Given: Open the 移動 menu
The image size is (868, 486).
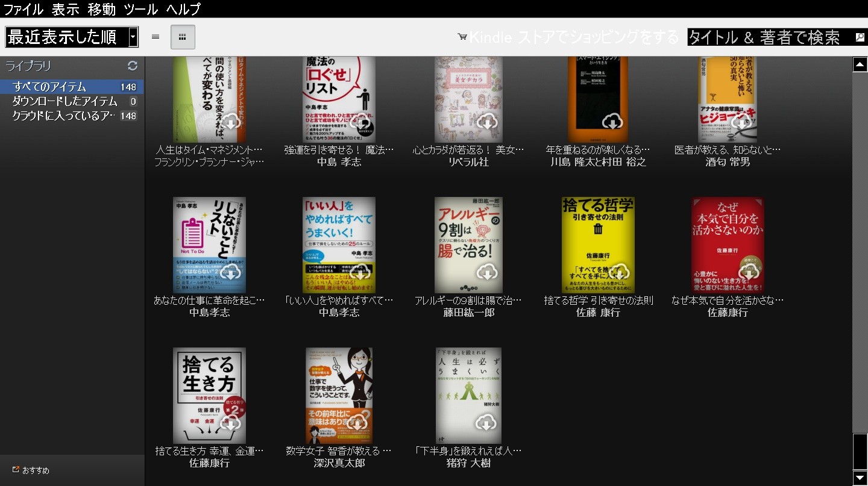Looking at the screenshot, I should (x=101, y=9).
